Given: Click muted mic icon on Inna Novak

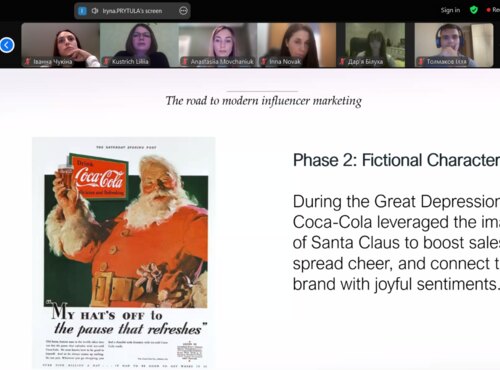Looking at the screenshot, I should (x=264, y=61).
